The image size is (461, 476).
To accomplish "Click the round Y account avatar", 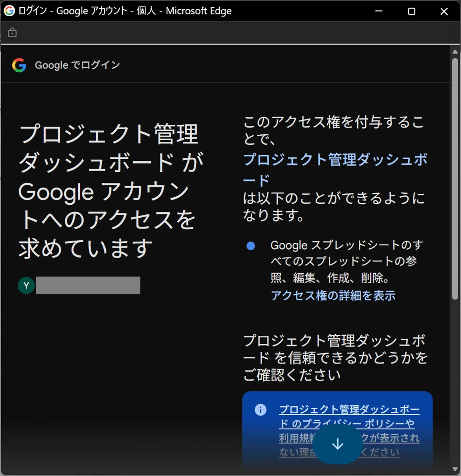I will click(27, 286).
